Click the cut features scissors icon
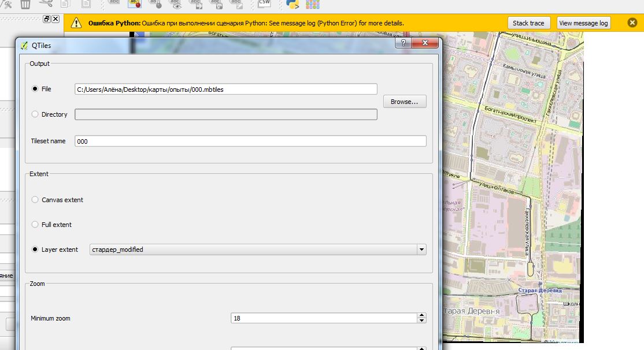The image size is (644, 350). 46,4
